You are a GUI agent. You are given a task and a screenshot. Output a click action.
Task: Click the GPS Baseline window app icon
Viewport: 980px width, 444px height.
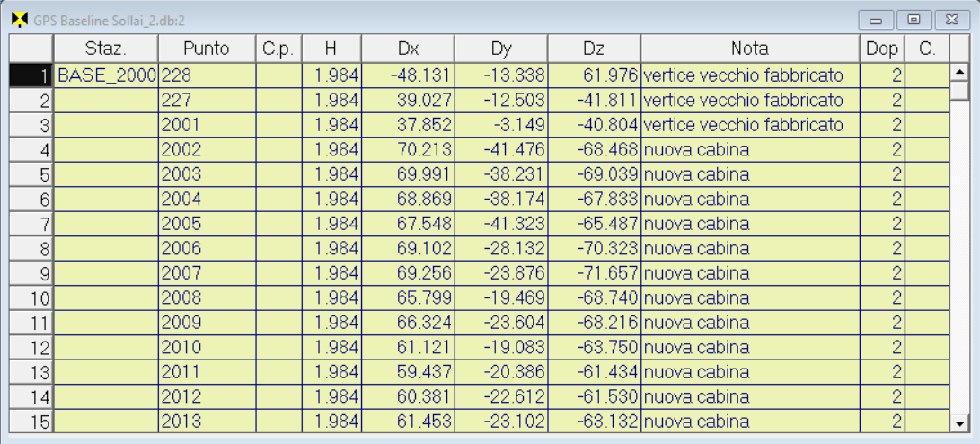tap(21, 20)
